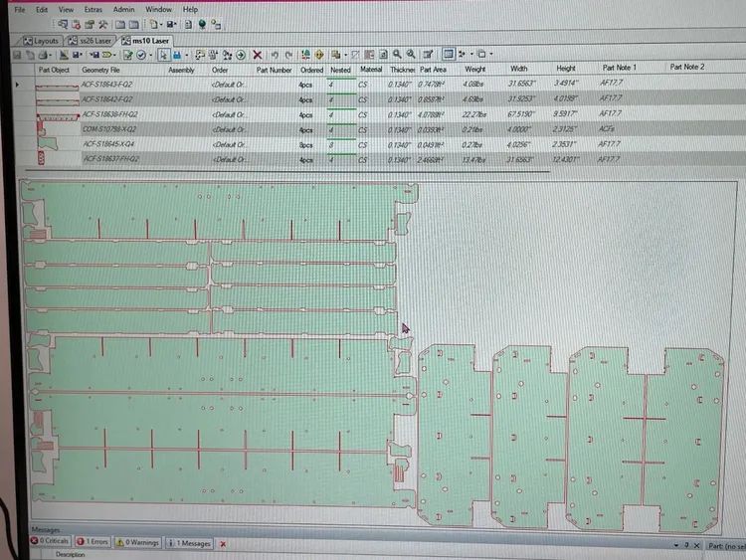Click the Geometry File column header
746x560 pixels.
(x=101, y=70)
